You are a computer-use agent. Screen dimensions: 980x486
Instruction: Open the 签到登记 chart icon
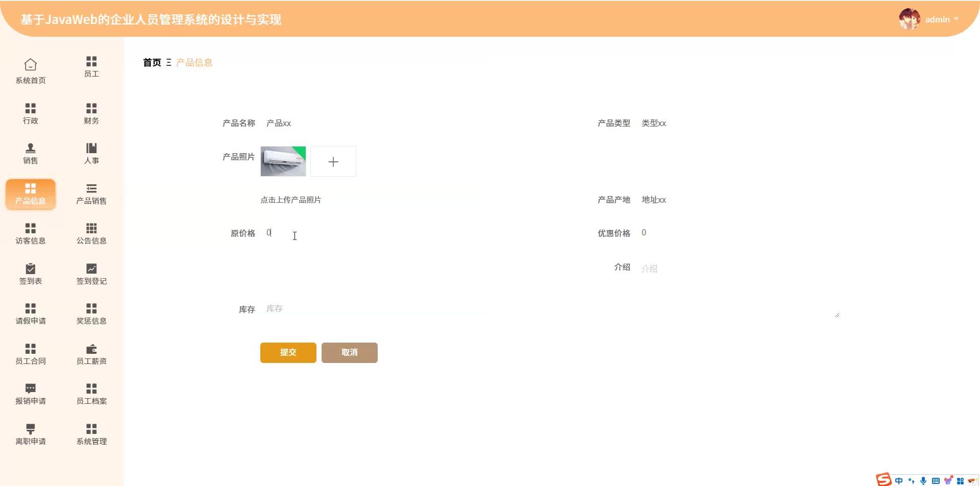[x=91, y=269]
